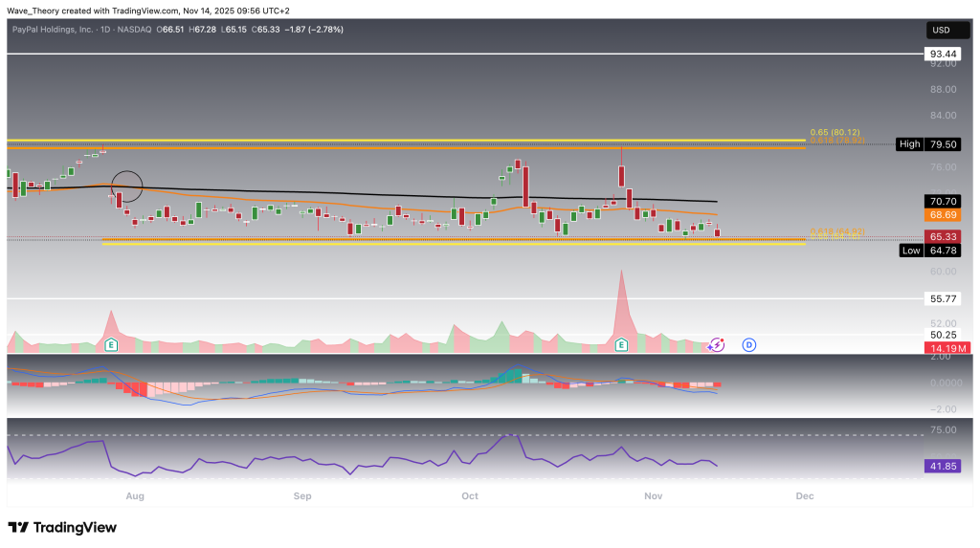980x548 pixels.
Task: Click the TradingView logo at bottom left
Action: click(x=62, y=528)
